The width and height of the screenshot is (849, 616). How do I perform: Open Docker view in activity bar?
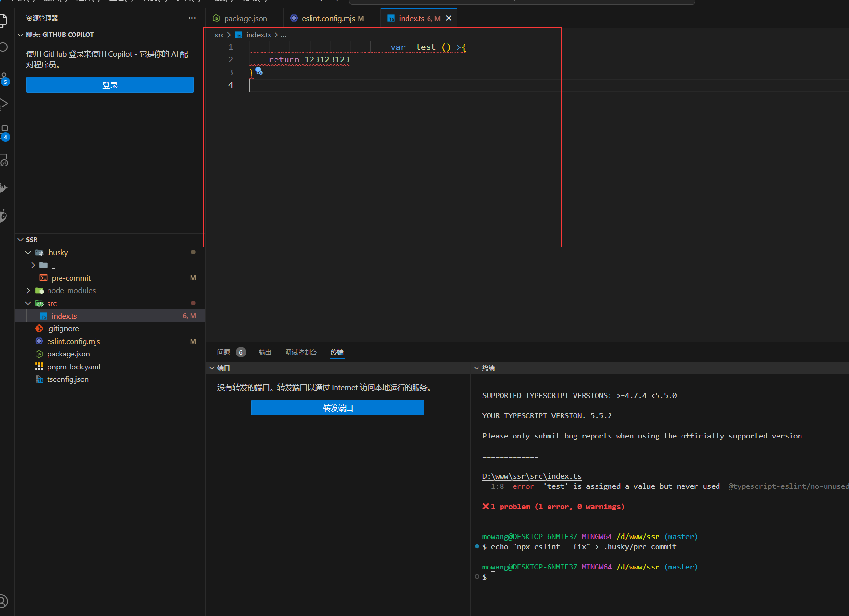click(3, 188)
